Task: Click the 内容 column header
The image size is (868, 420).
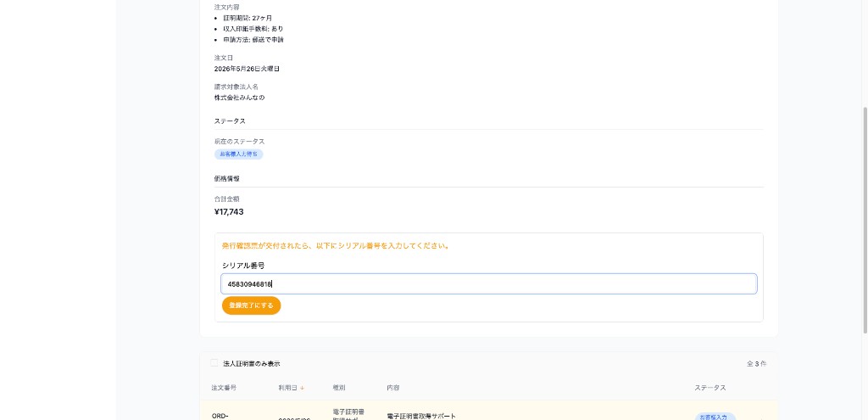Action: click(393, 388)
